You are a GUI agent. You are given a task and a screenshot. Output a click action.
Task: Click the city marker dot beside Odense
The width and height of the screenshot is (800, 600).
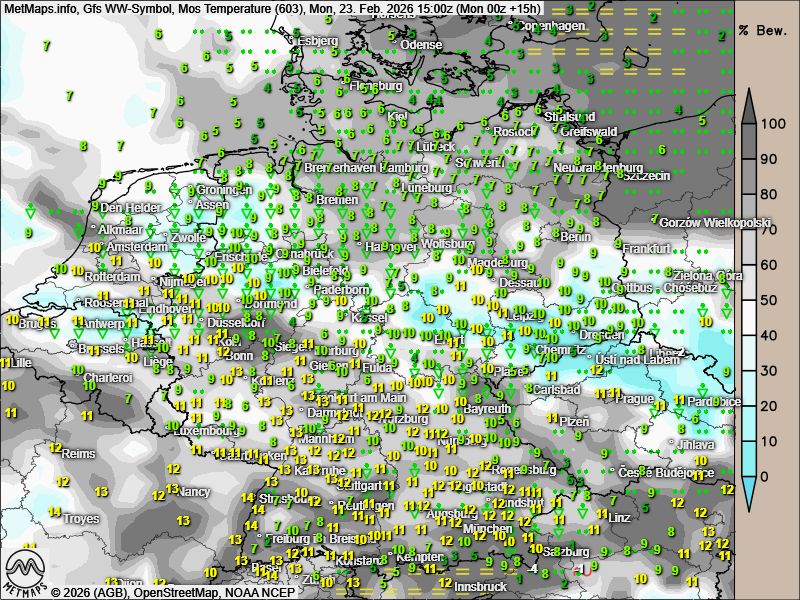tap(396, 45)
